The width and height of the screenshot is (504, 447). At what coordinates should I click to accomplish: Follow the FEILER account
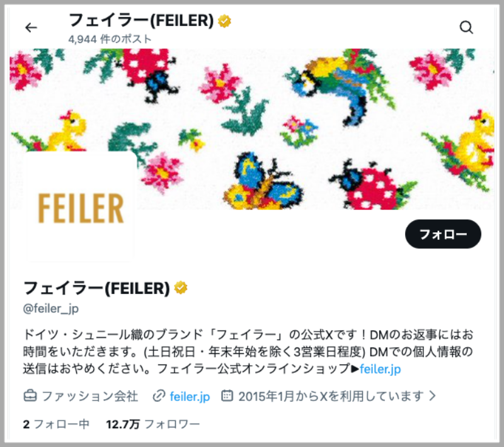coord(443,234)
